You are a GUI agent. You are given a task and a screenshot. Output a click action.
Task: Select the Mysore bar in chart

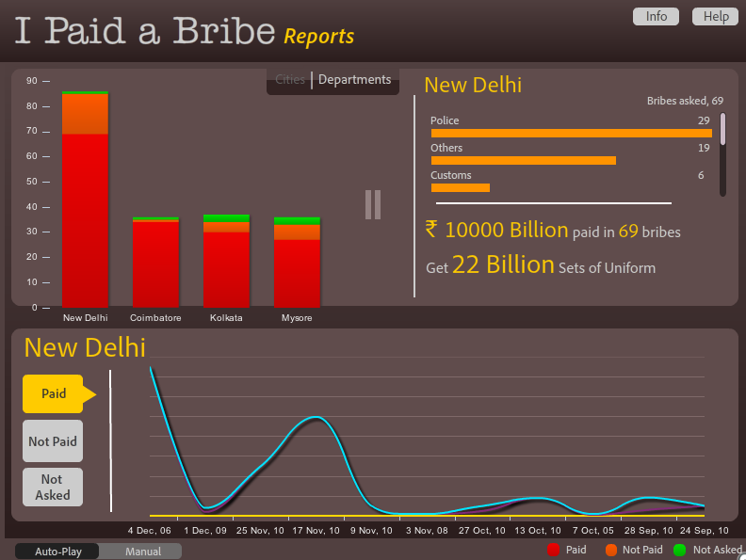point(297,263)
